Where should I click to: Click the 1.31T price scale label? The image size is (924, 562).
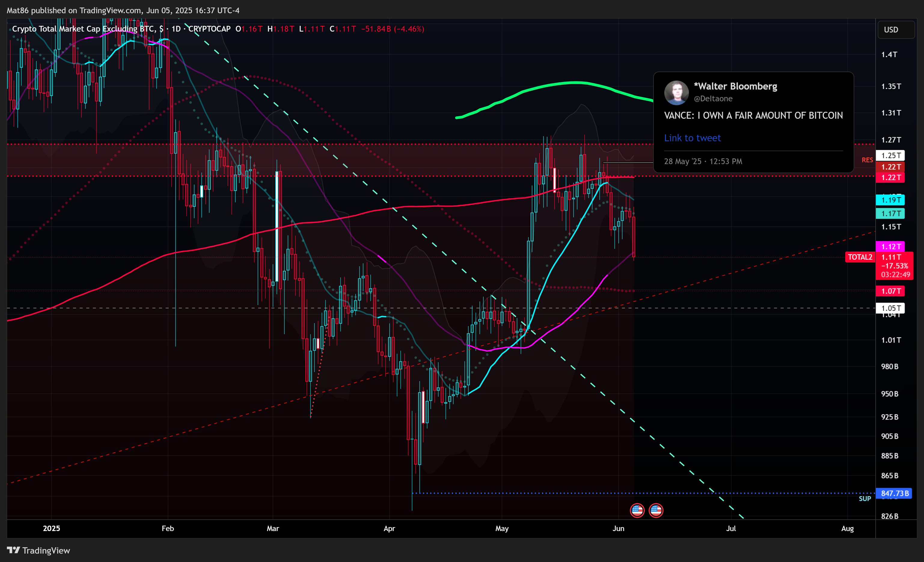point(891,113)
